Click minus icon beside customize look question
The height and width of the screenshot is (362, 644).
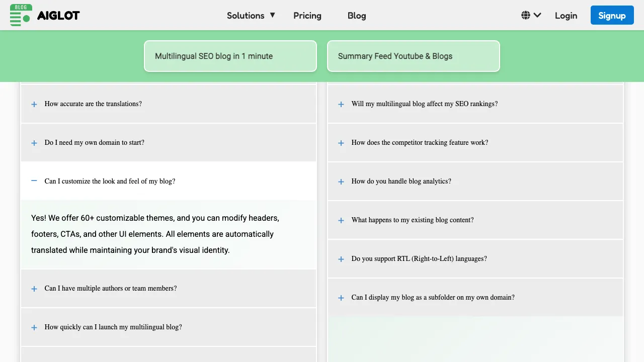point(34,180)
